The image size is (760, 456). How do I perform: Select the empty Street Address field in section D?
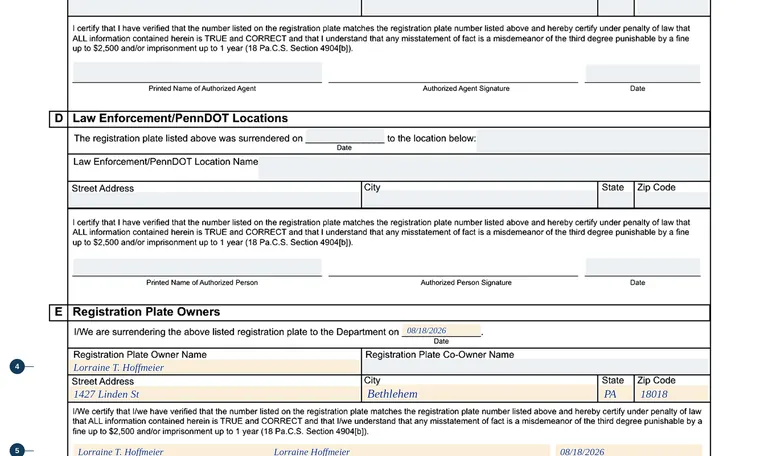click(215, 200)
